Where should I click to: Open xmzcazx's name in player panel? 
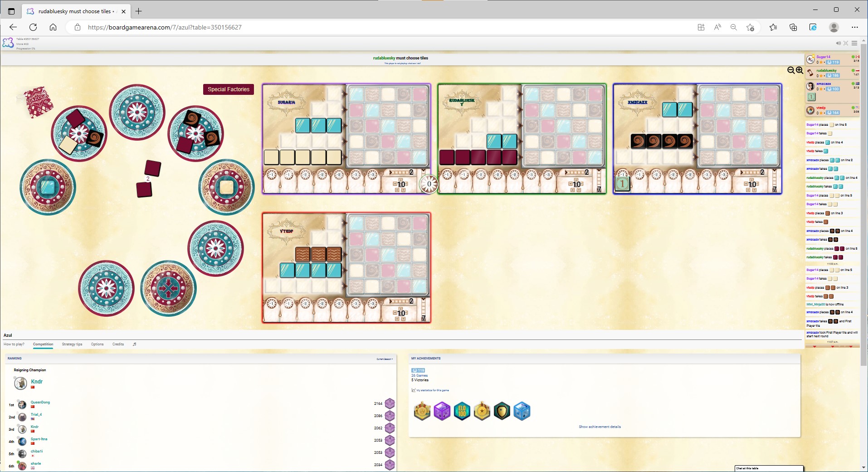click(x=824, y=84)
